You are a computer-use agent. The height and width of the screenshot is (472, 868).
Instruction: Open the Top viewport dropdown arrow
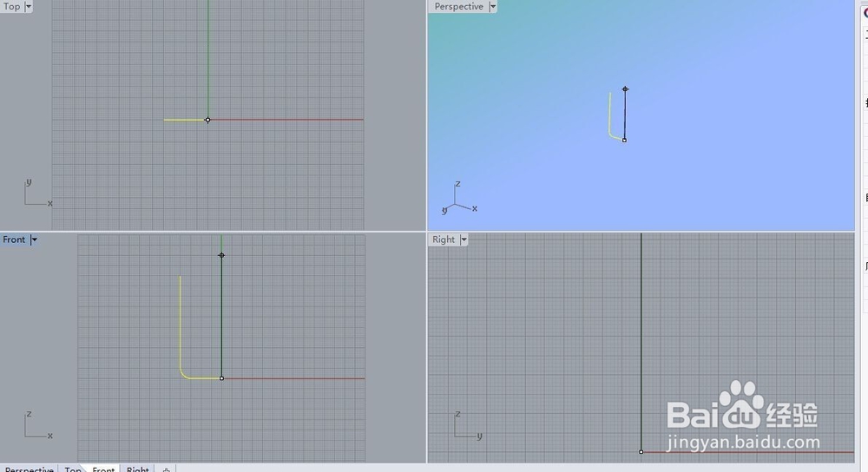[x=29, y=7]
